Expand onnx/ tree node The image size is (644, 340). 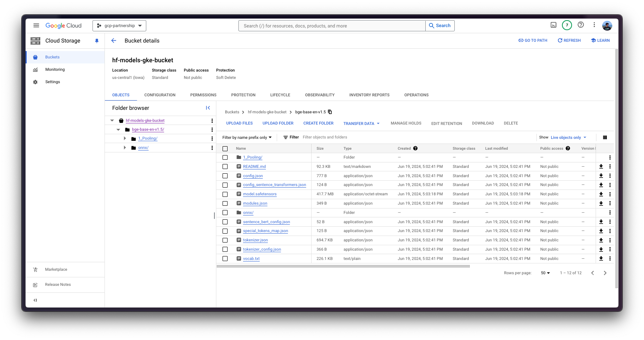coord(125,148)
